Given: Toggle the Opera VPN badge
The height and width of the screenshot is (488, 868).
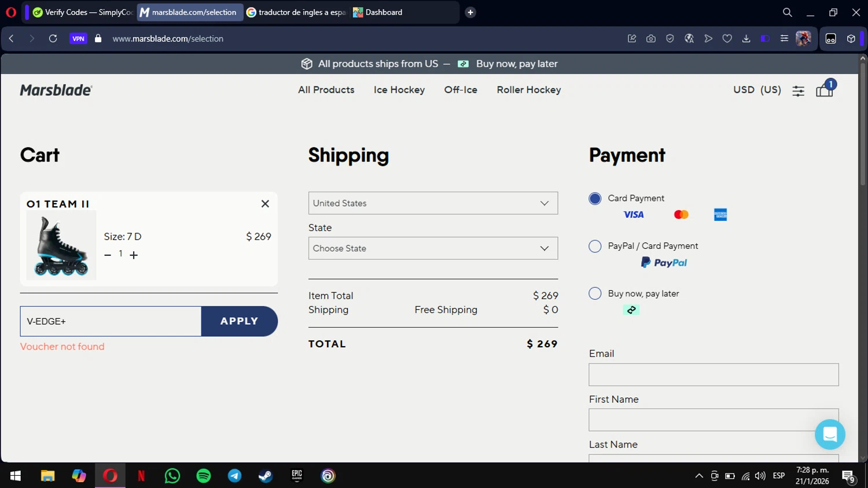Looking at the screenshot, I should [78, 38].
